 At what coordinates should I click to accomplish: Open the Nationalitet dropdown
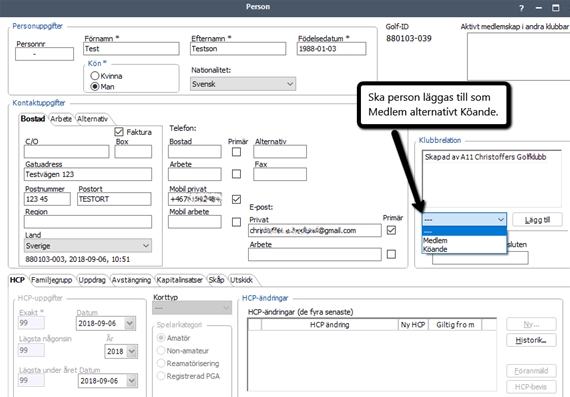[243, 84]
